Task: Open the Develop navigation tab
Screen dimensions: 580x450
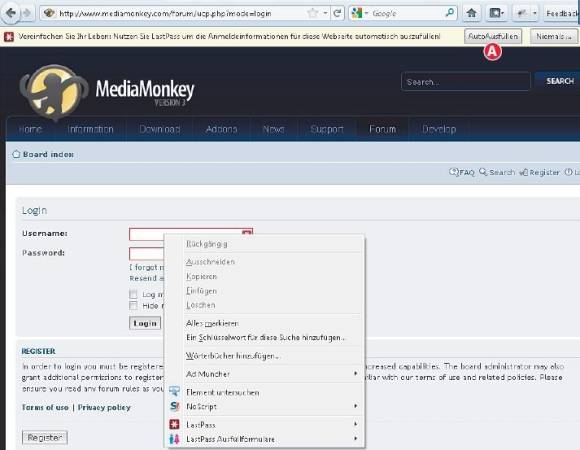Action: 439,129
